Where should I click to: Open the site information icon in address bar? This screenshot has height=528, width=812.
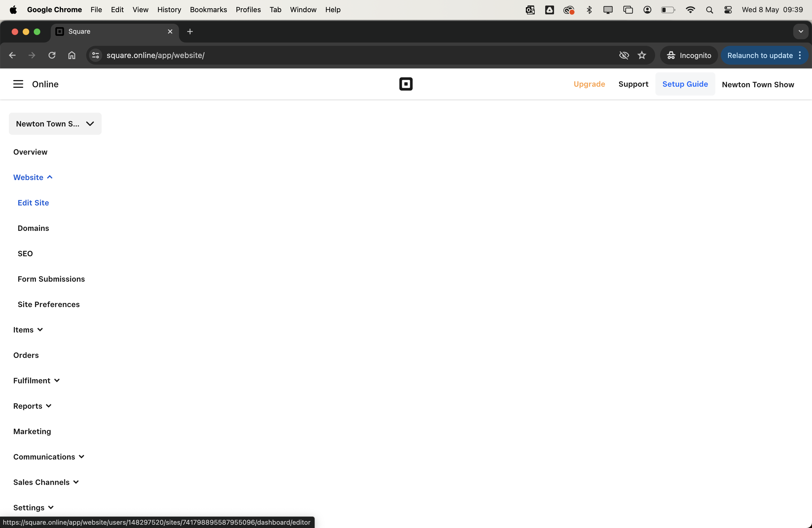[96, 55]
